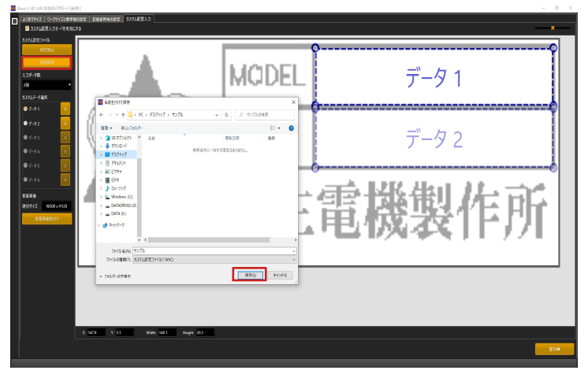Select the データ4 radio button
Image resolution: width=588 pixels, height=374 pixels.
click(x=25, y=151)
